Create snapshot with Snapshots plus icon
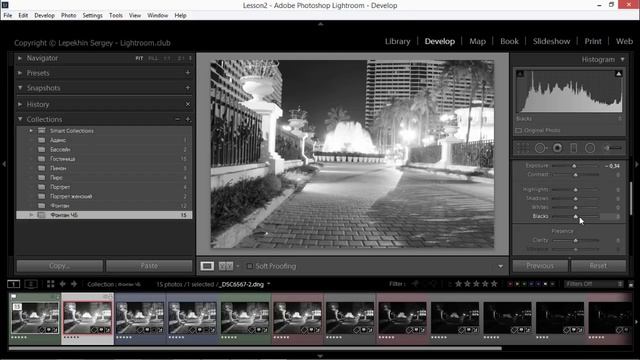640x360 pixels. click(x=188, y=88)
